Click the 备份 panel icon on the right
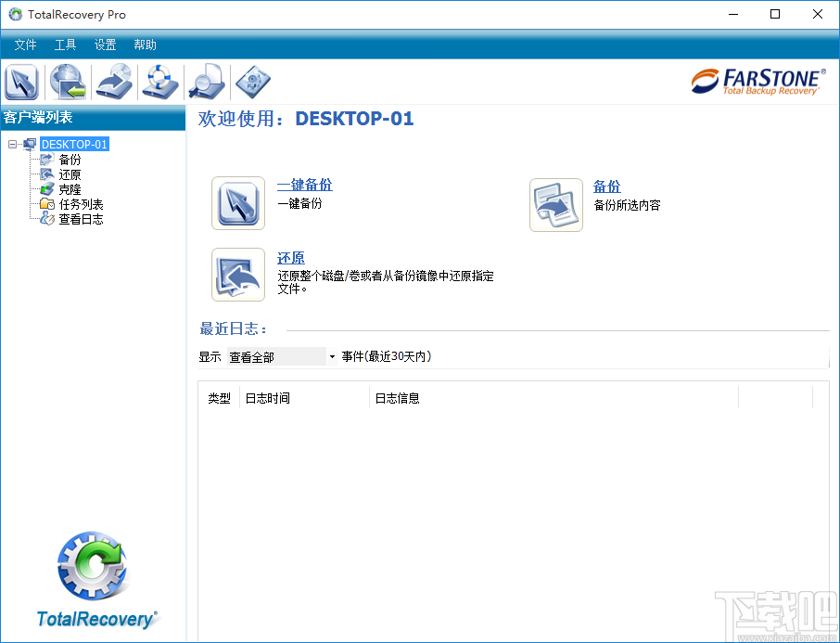This screenshot has width=840, height=643. (555, 202)
